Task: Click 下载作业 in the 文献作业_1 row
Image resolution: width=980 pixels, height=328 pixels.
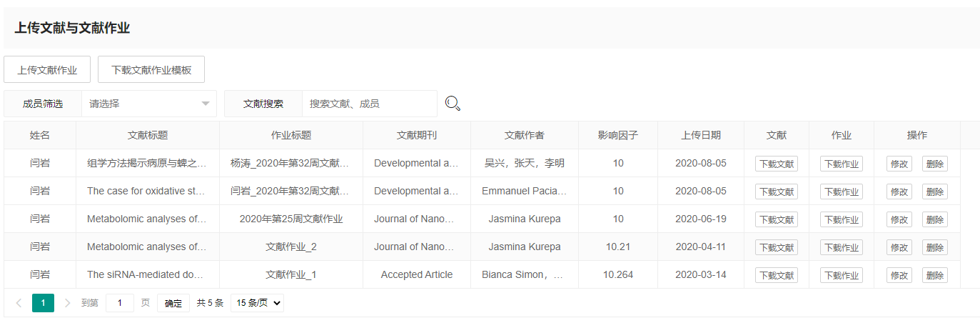Action: point(842,275)
